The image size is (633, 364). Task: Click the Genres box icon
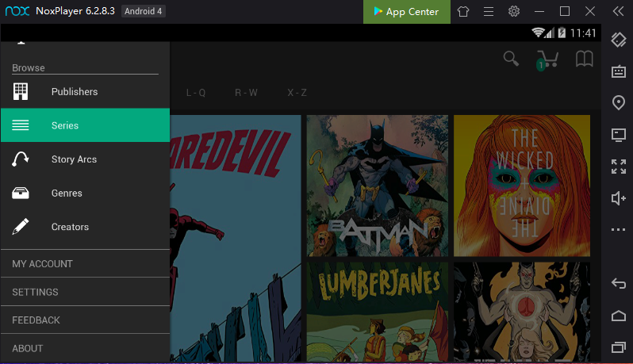[20, 193]
